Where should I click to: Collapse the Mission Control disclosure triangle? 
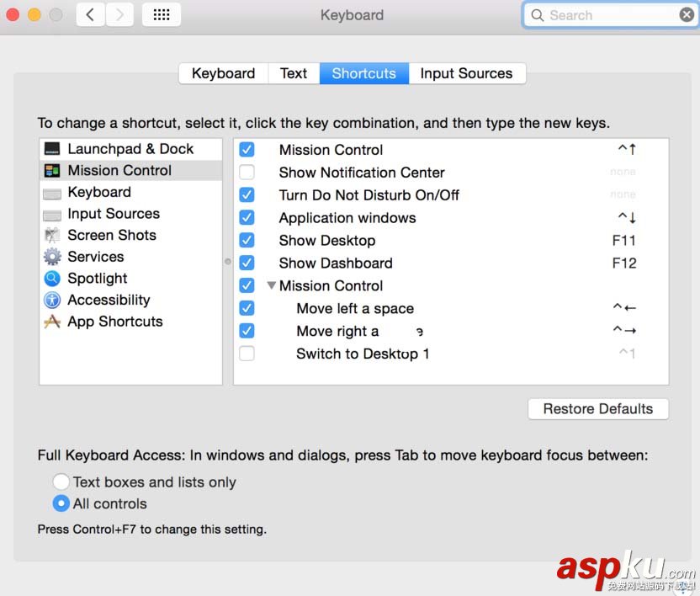click(271, 286)
